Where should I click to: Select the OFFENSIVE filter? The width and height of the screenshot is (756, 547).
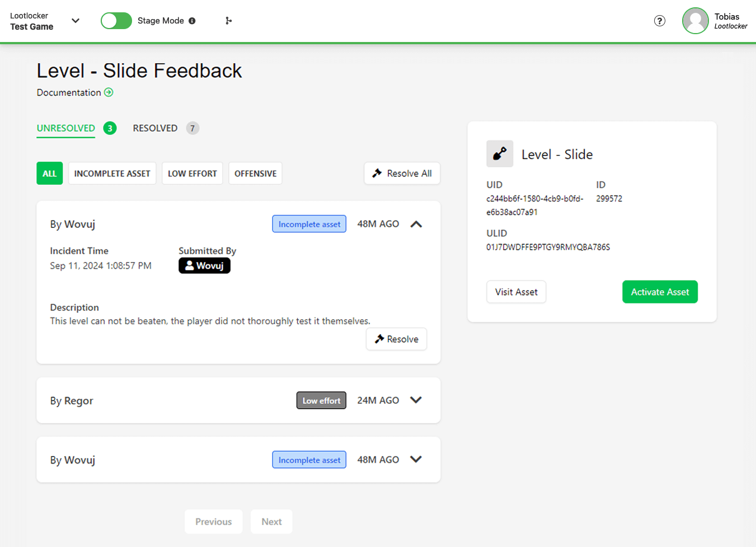tap(255, 173)
